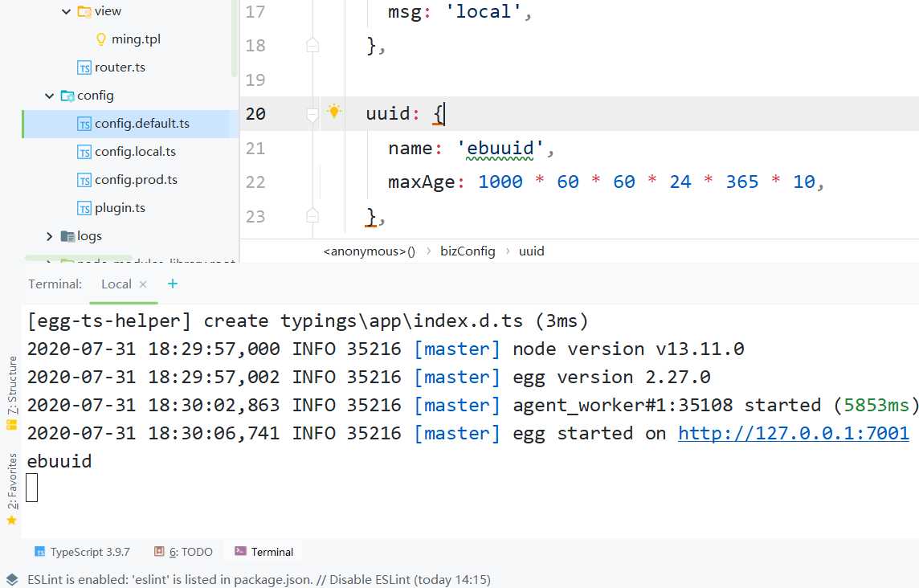The image size is (919, 588).
Task: Click the config folder icon
Action: (67, 96)
